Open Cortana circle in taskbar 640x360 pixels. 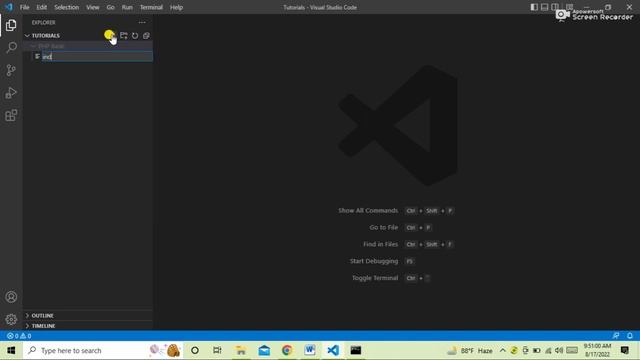tap(195, 351)
